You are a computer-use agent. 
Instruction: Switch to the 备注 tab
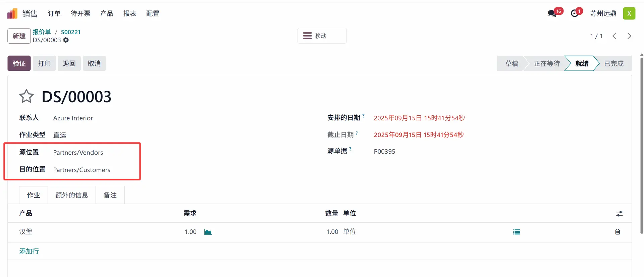pos(110,195)
